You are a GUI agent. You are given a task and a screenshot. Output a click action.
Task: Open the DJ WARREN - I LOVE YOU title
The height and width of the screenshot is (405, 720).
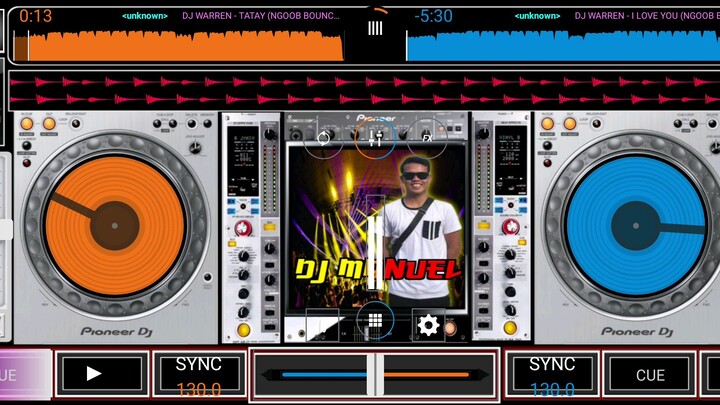(x=647, y=16)
